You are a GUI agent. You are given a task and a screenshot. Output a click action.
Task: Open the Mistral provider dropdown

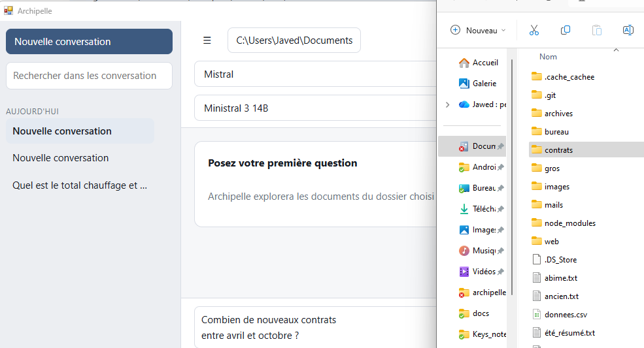[315, 74]
